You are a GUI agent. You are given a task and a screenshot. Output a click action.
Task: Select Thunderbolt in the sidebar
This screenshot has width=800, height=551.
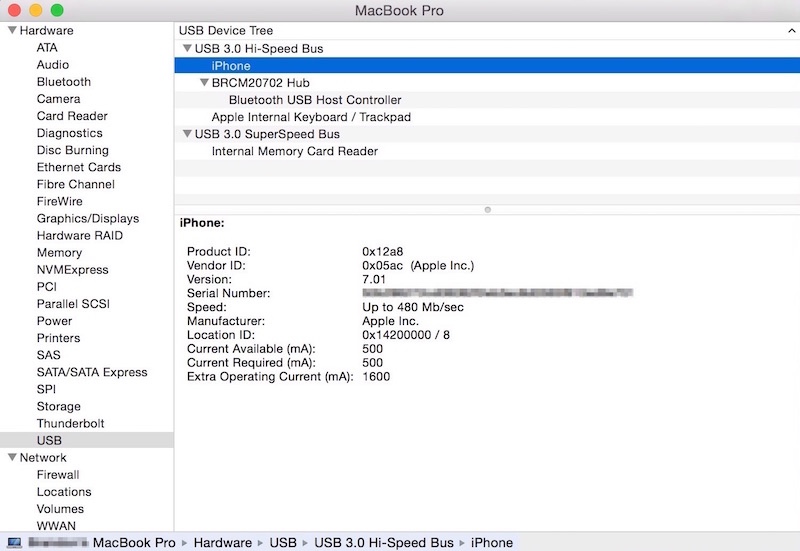(x=70, y=423)
